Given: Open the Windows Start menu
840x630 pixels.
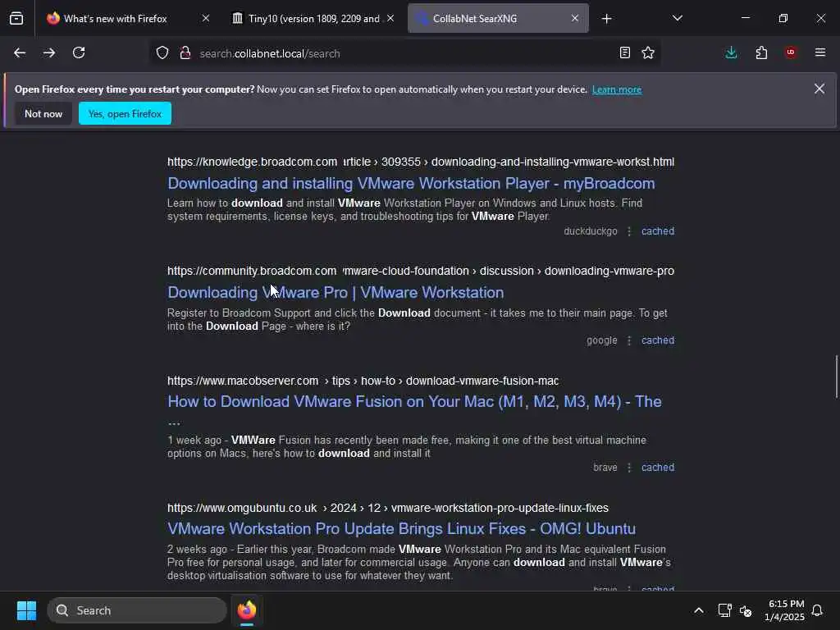Looking at the screenshot, I should 26,610.
